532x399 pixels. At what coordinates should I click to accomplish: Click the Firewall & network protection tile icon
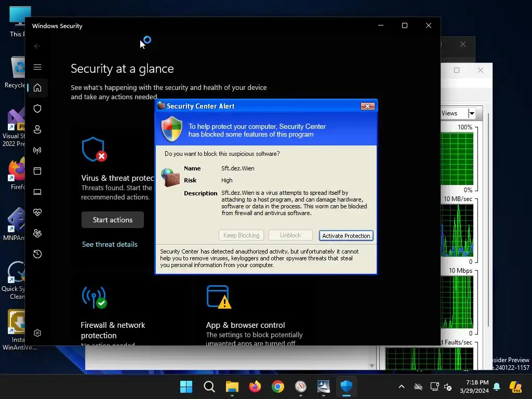click(95, 298)
